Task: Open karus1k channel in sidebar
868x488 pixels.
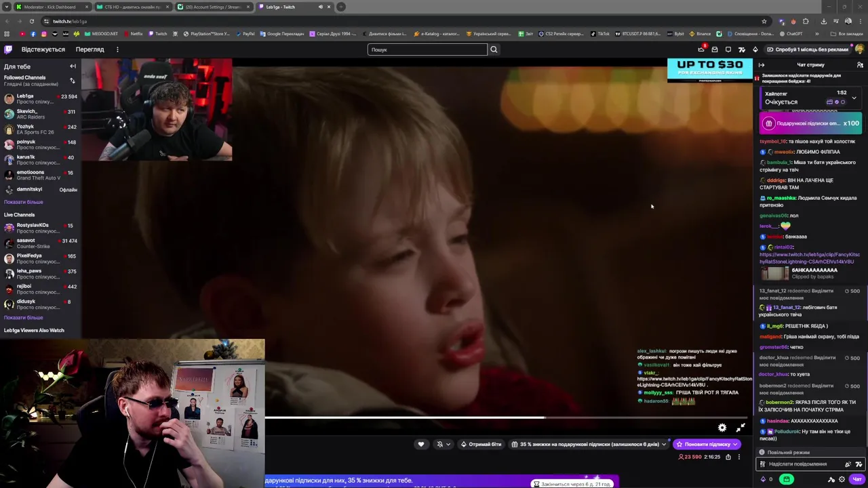Action: [40, 160]
